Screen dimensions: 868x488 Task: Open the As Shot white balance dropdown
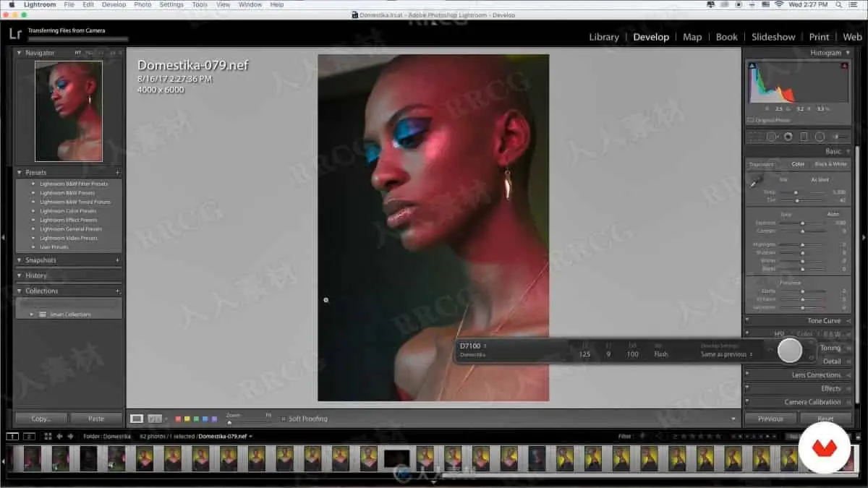pyautogui.click(x=820, y=179)
